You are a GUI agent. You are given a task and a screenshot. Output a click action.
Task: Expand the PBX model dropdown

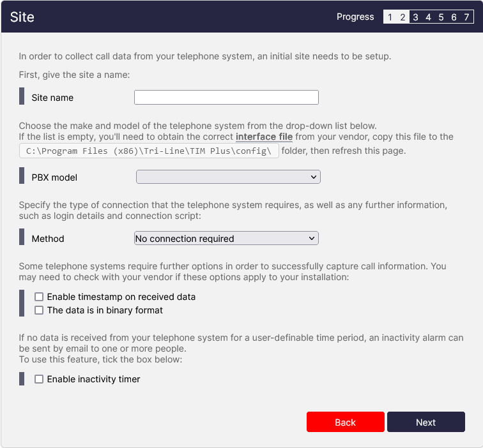228,177
